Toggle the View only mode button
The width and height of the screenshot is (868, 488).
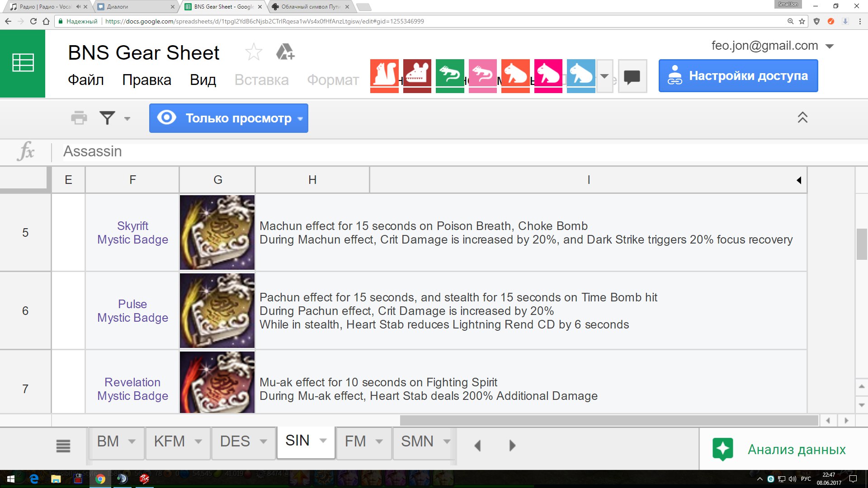[x=229, y=118]
